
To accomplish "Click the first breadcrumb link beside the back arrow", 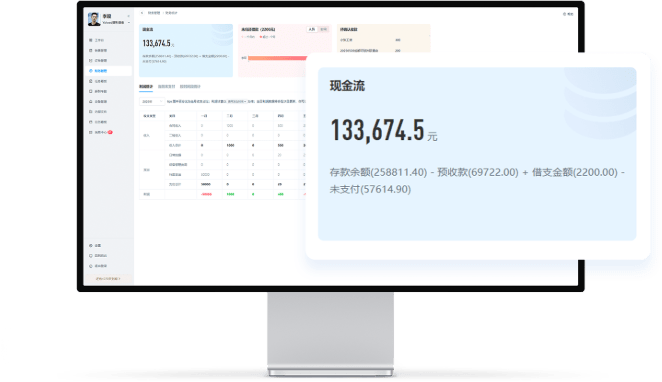I will pyautogui.click(x=154, y=13).
